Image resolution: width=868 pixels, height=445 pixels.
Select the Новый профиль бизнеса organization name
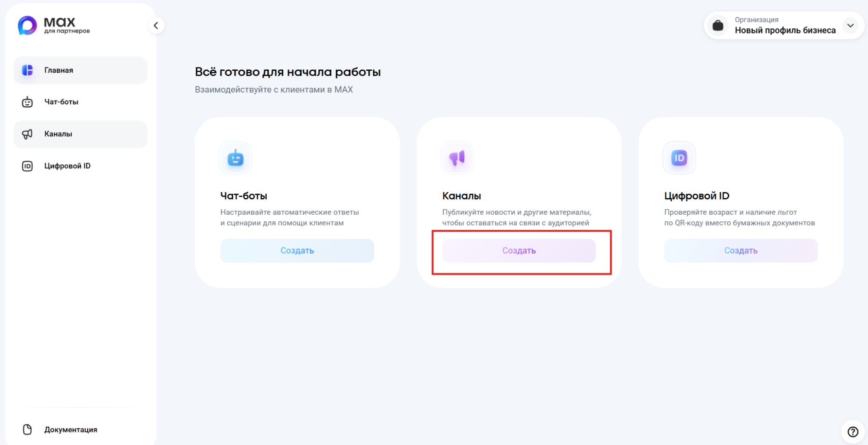[x=785, y=30]
